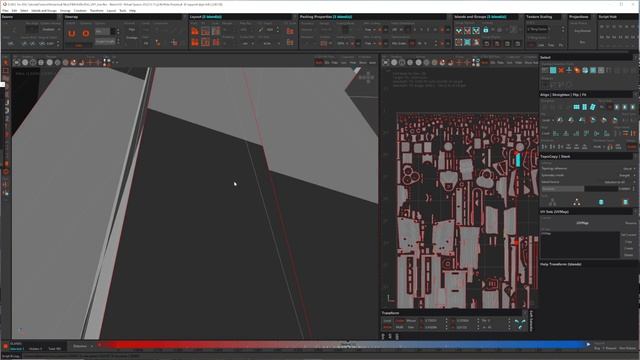Open the Help menu
The image size is (640, 360).
[x=133, y=10]
